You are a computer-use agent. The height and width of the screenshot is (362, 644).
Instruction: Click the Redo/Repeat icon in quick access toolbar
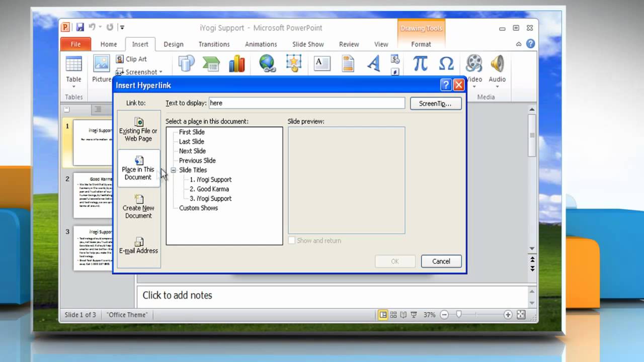pos(110,27)
